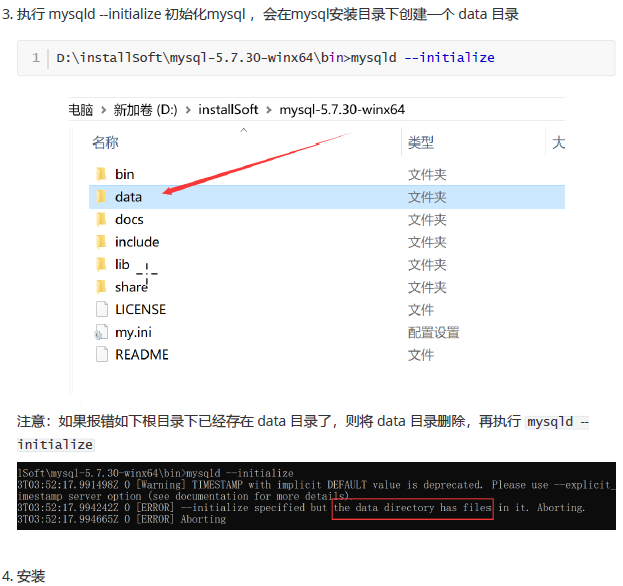Navigate to 新加卷 (D:) breadcrumb
This screenshot has height=586, width=623.
pyautogui.click(x=145, y=110)
